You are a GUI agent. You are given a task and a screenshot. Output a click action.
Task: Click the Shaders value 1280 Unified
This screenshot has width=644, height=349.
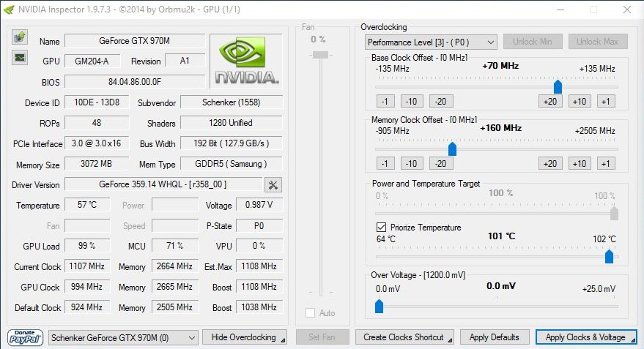click(x=232, y=123)
